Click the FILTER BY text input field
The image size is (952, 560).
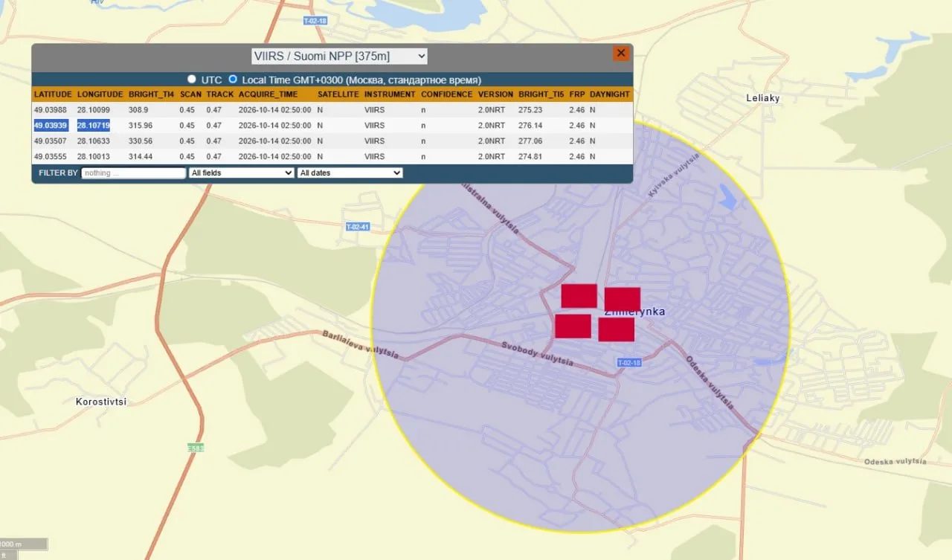coord(134,173)
